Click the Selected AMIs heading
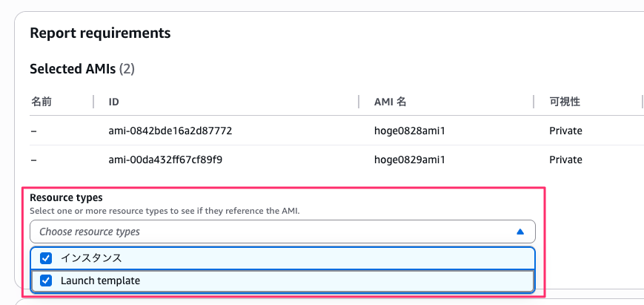 click(x=82, y=69)
